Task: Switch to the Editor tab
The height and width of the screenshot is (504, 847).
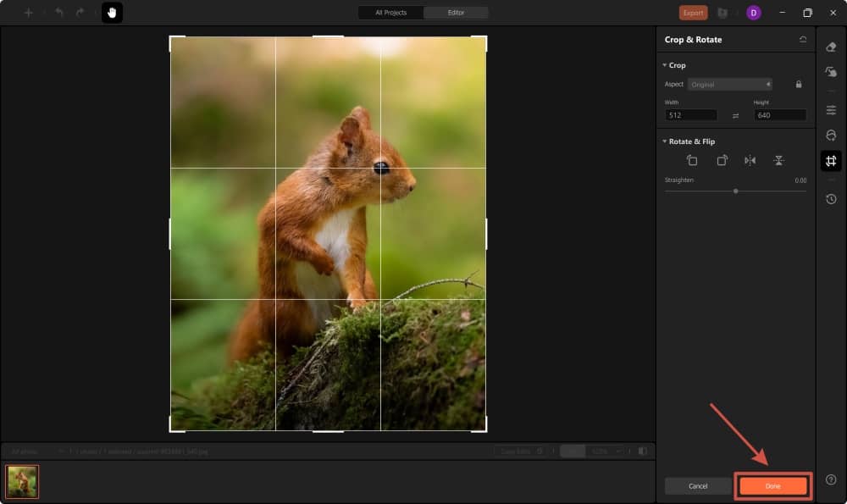Action: click(x=456, y=13)
